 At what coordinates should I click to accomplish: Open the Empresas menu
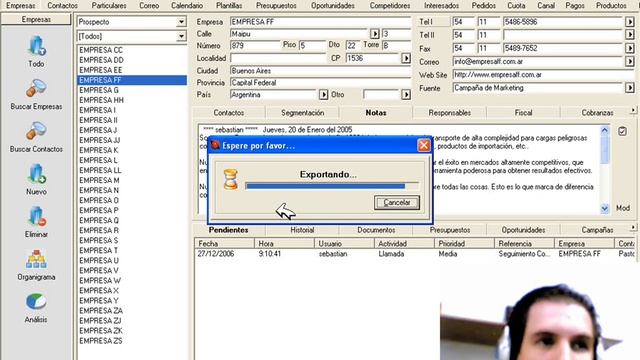click(20, 6)
